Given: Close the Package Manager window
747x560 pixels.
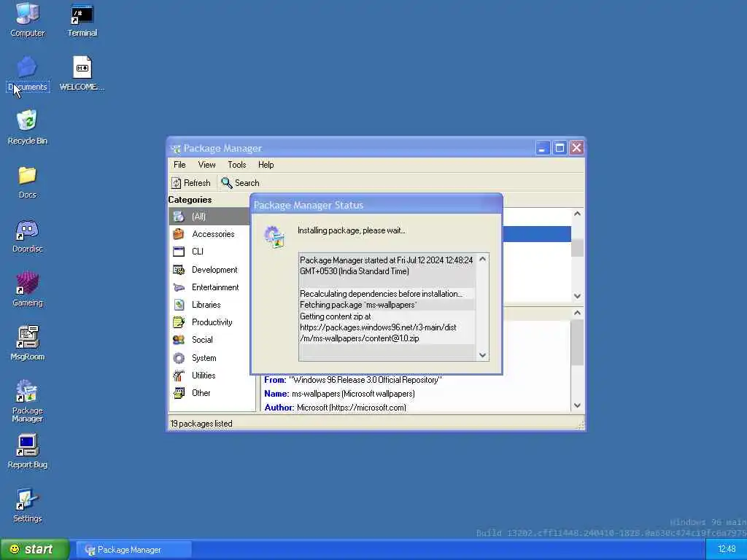Looking at the screenshot, I should click(577, 148).
